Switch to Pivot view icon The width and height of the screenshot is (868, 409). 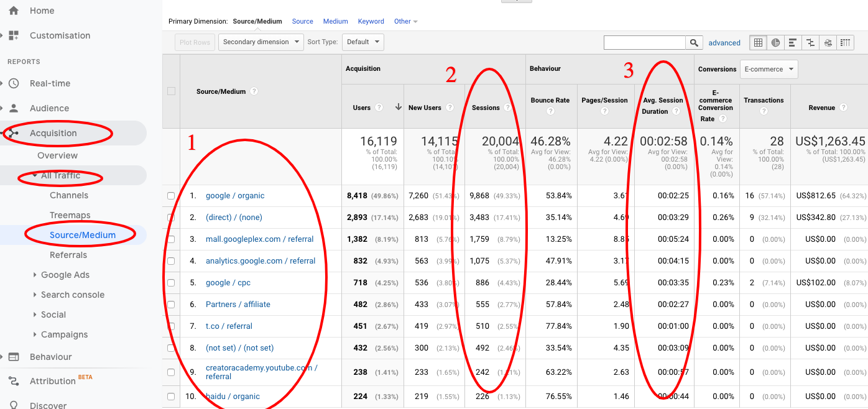click(x=845, y=42)
